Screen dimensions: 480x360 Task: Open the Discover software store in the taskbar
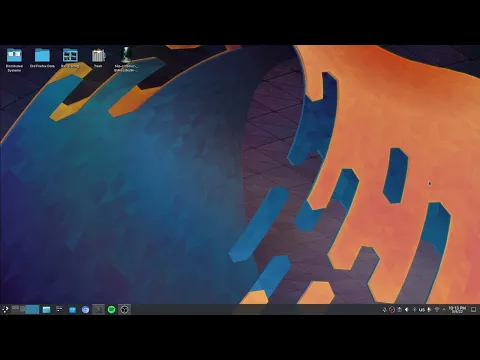pos(72,310)
